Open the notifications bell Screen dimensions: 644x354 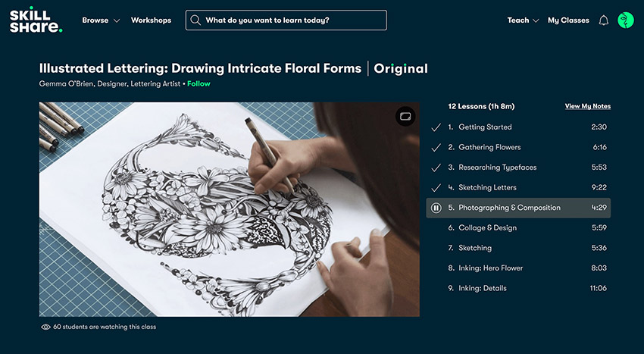(604, 20)
